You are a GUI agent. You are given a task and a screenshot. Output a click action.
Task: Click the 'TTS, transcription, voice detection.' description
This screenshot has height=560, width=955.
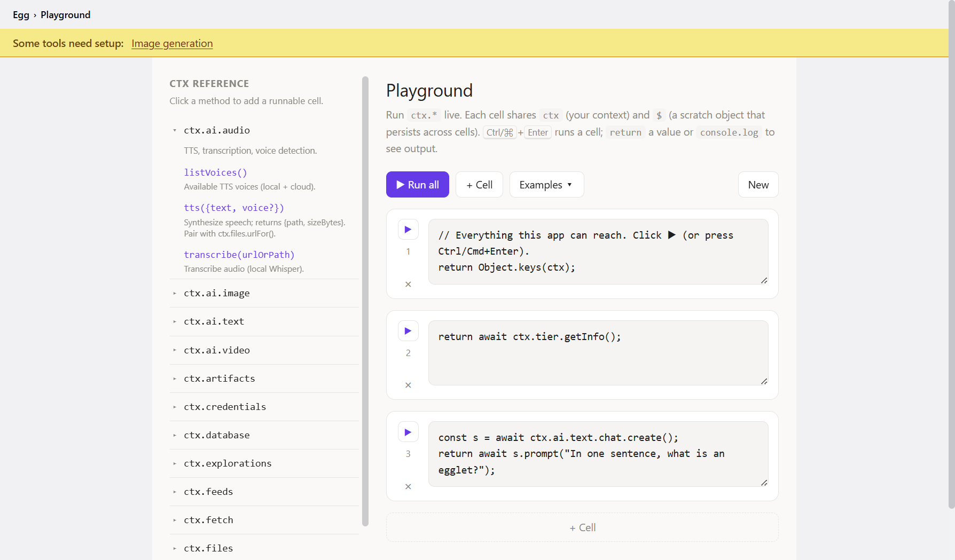251,151
